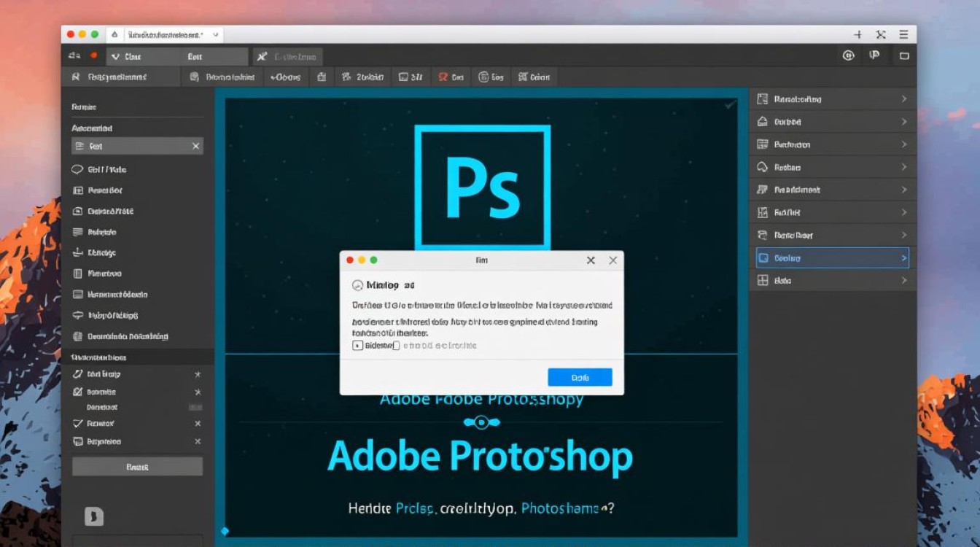The width and height of the screenshot is (980, 547).
Task: Click the circle-outlined icon in the options toolbar
Action: (x=483, y=77)
